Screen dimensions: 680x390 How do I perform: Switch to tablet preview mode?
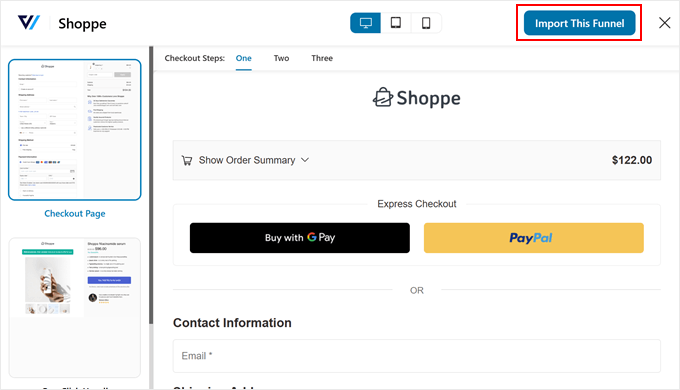396,23
